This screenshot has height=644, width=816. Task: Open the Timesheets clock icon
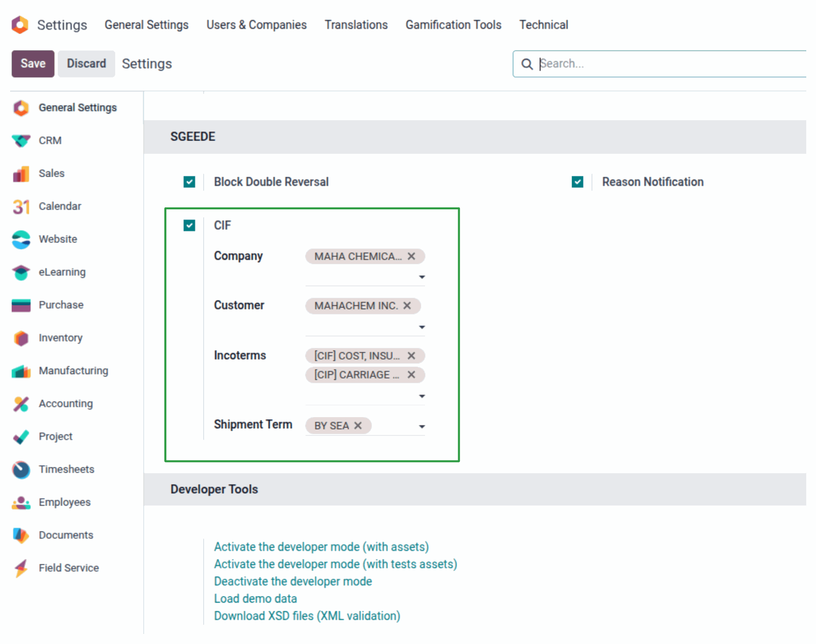[x=21, y=469]
